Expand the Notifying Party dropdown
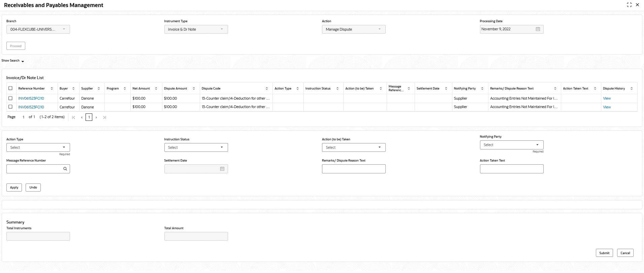 click(511, 145)
